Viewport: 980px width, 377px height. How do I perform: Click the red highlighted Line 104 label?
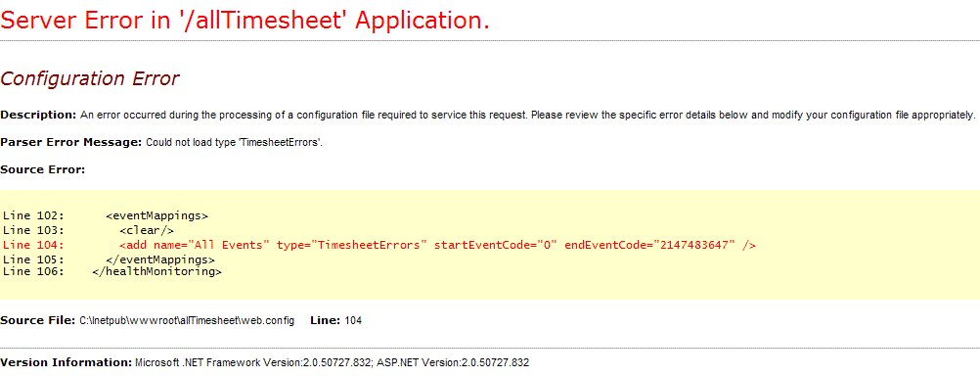tap(34, 245)
